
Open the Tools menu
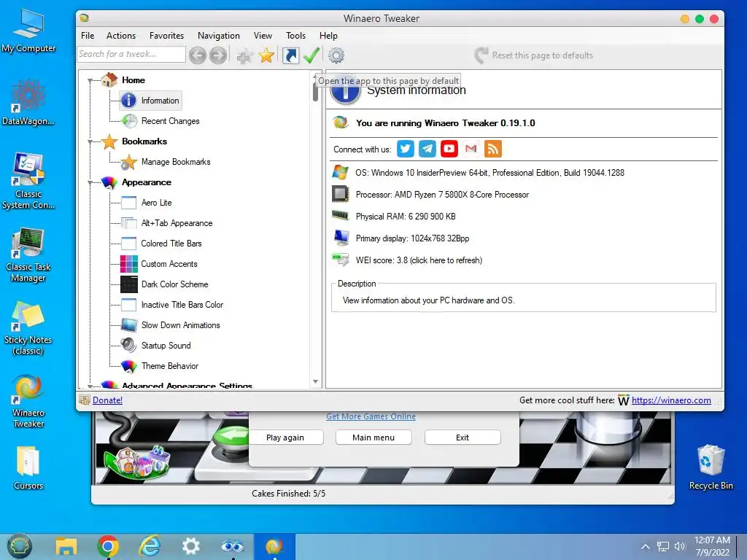296,36
